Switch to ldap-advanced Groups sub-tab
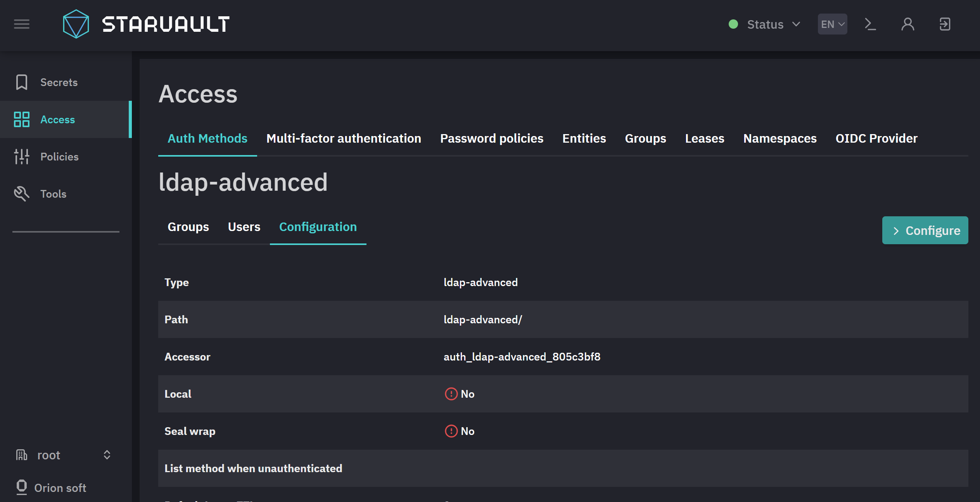Image resolution: width=980 pixels, height=502 pixels. pyautogui.click(x=188, y=227)
